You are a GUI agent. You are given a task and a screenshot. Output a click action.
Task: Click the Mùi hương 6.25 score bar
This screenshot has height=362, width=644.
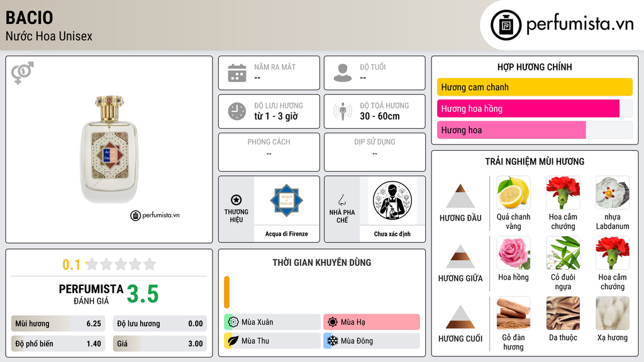tap(58, 324)
